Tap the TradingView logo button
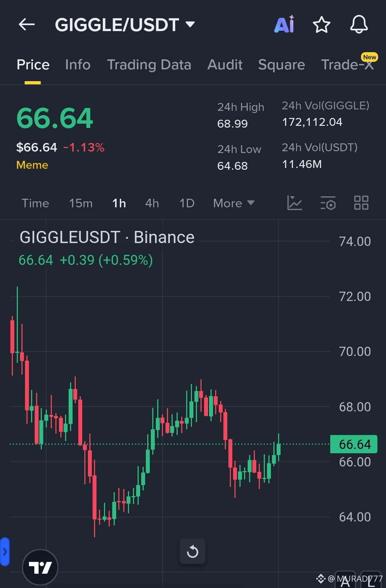Screen dimensions: 386x588 pyautogui.click(x=40, y=567)
